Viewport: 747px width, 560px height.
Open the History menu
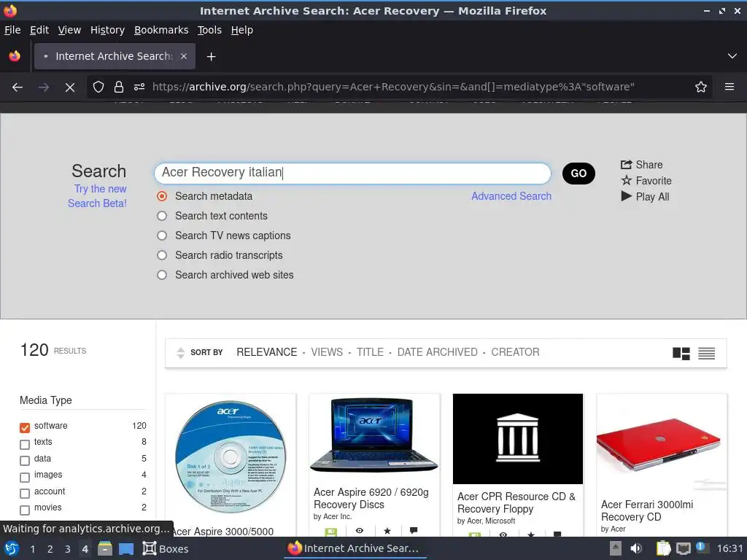point(107,30)
